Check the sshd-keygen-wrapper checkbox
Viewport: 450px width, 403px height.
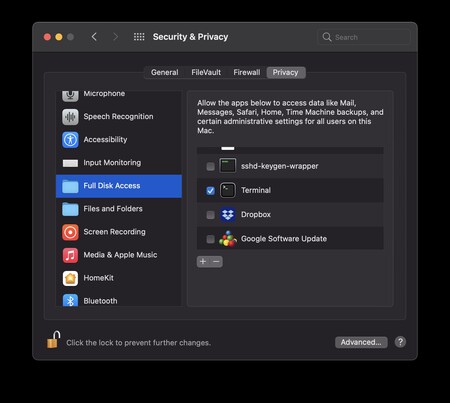210,166
